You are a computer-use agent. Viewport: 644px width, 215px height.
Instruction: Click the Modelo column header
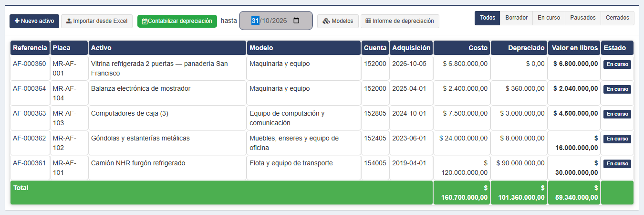coord(304,48)
